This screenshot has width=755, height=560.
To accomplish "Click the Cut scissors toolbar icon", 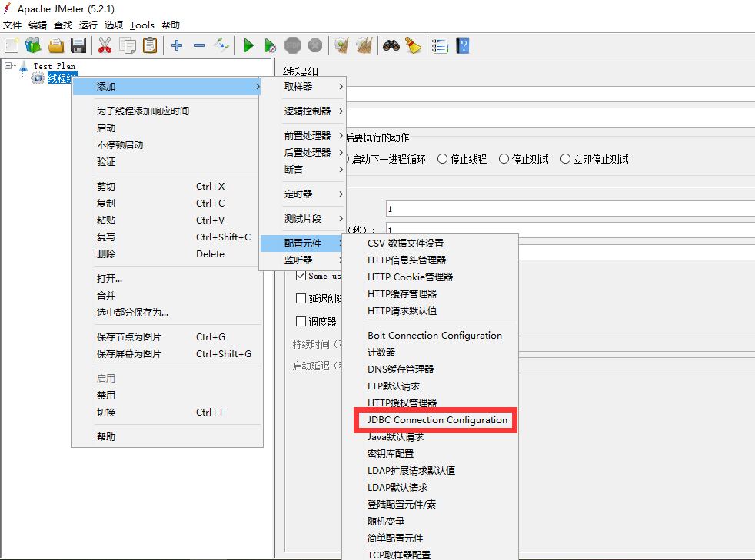I will (105, 45).
